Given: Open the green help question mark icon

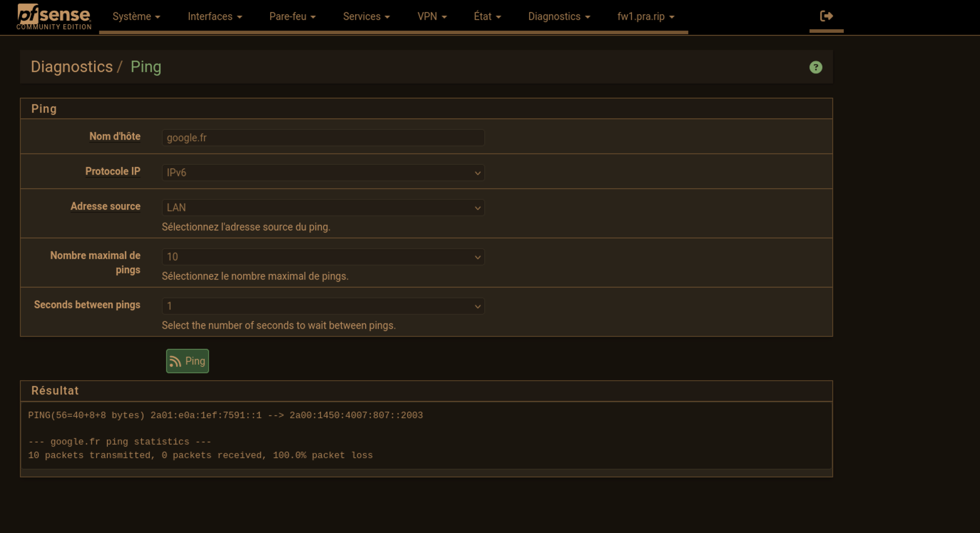Looking at the screenshot, I should click(x=816, y=67).
